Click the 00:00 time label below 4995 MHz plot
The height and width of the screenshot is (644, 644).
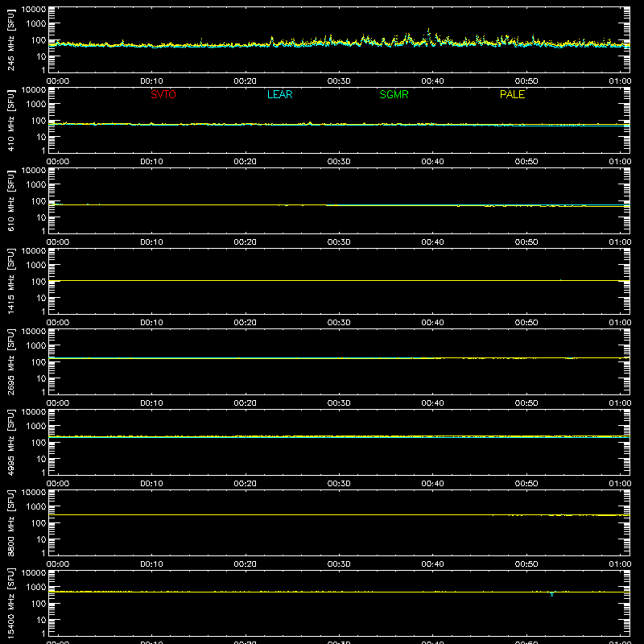tap(58, 484)
